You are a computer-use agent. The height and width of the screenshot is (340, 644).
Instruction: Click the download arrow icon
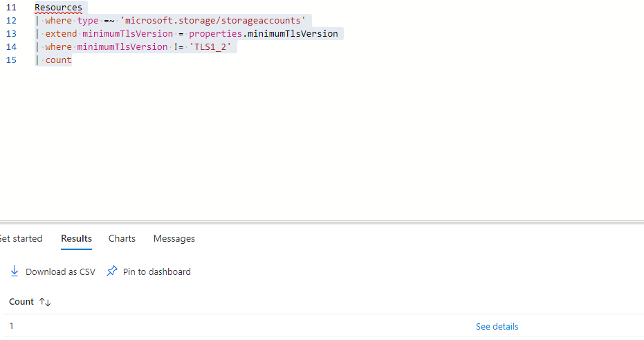[15, 271]
